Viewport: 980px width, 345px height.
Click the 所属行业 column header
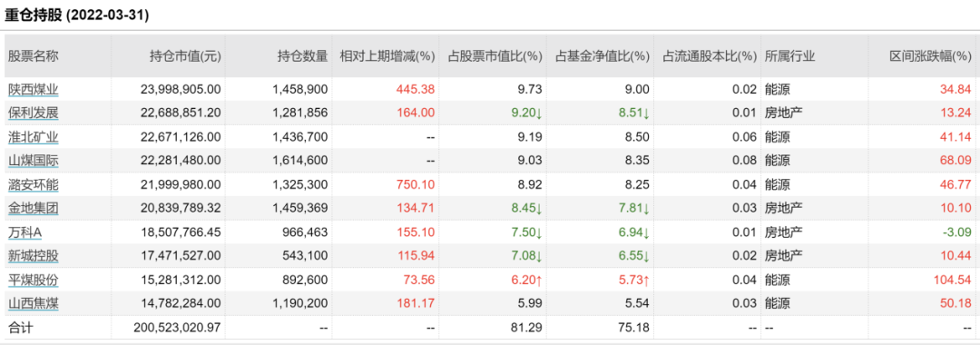tap(790, 56)
